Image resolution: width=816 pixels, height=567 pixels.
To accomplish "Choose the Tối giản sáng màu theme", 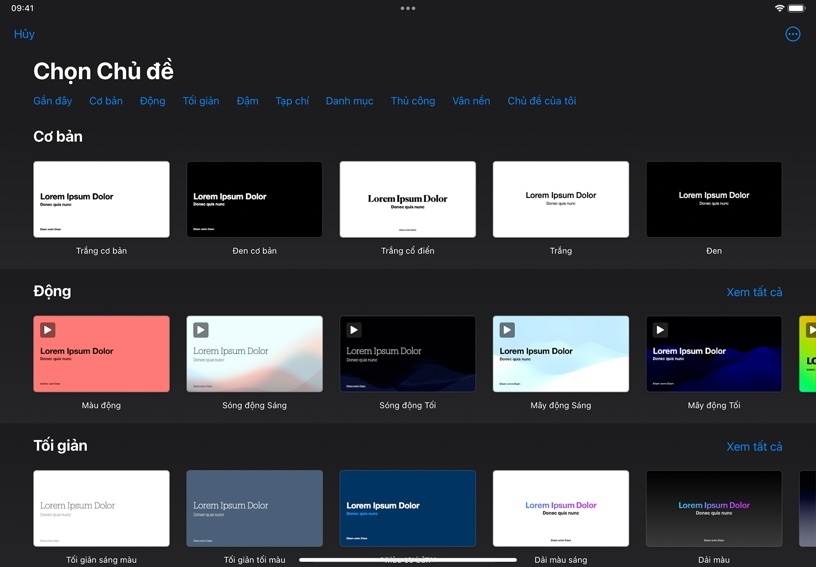I will click(x=101, y=508).
